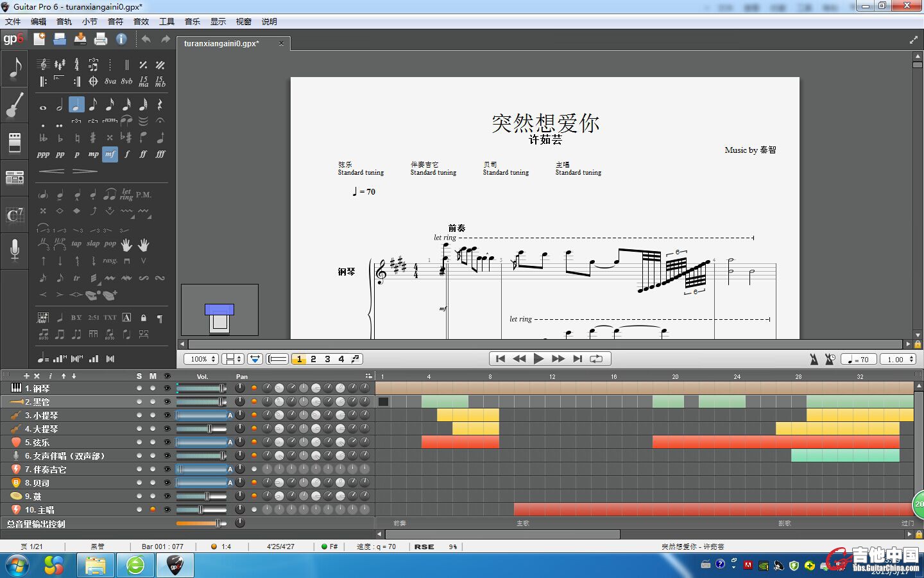Apply palm mute P.M. effect
The image size is (924, 578).
pyautogui.click(x=144, y=195)
